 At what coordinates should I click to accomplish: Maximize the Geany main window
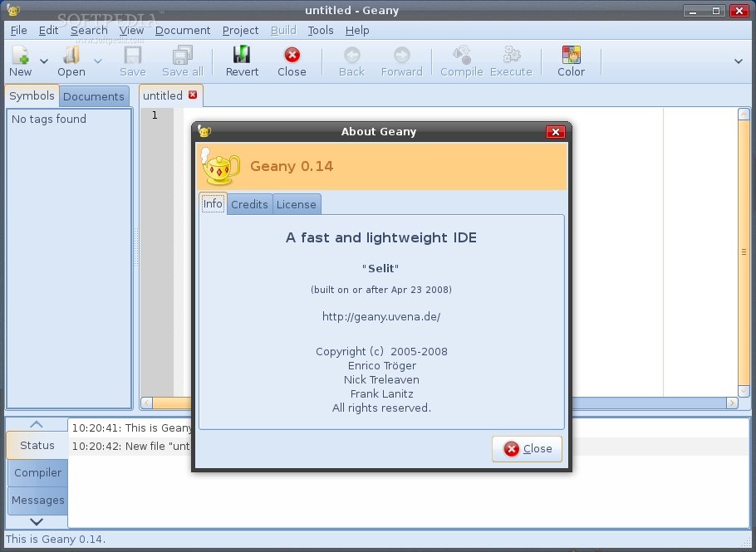716,11
